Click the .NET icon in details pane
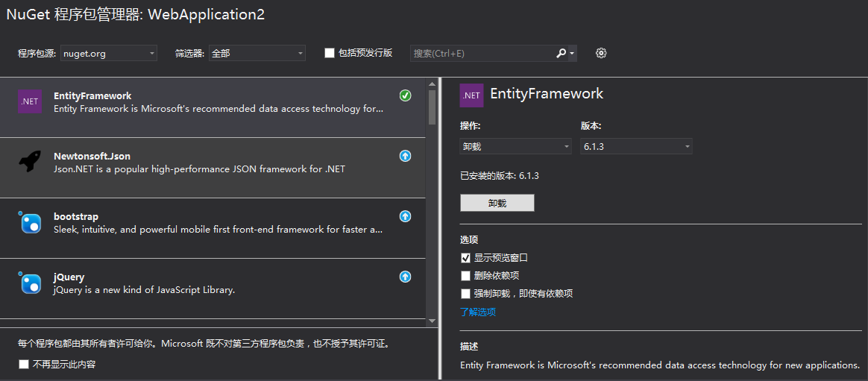This screenshot has width=868, height=381. pos(471,95)
